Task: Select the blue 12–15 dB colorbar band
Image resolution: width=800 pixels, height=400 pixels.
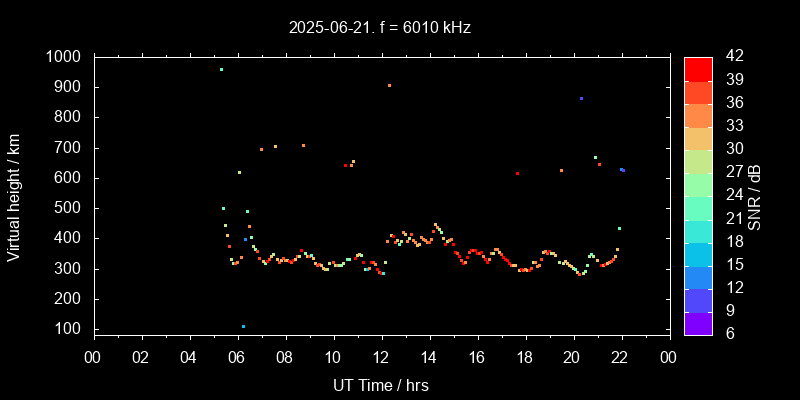Action: click(698, 275)
